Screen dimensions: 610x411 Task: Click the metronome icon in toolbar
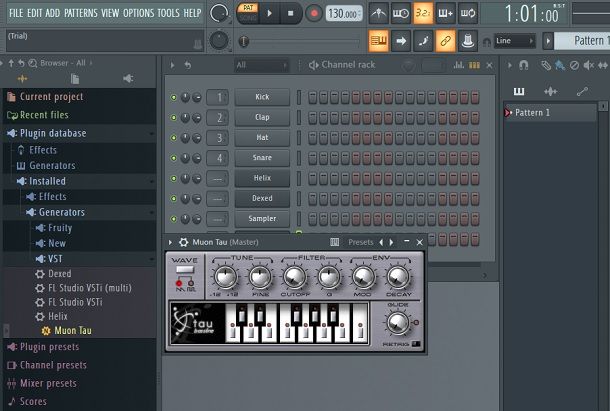tap(378, 13)
